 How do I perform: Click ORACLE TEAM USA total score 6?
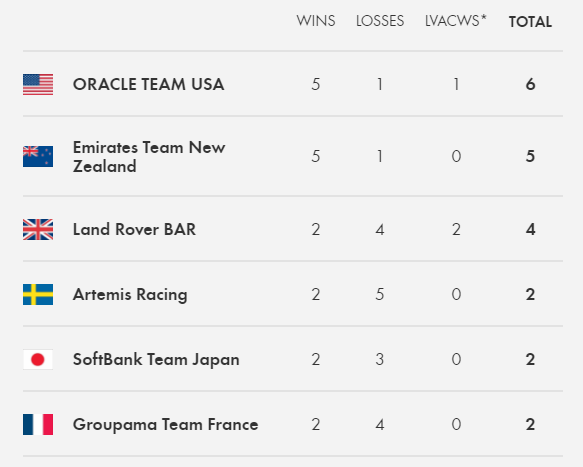(x=531, y=84)
